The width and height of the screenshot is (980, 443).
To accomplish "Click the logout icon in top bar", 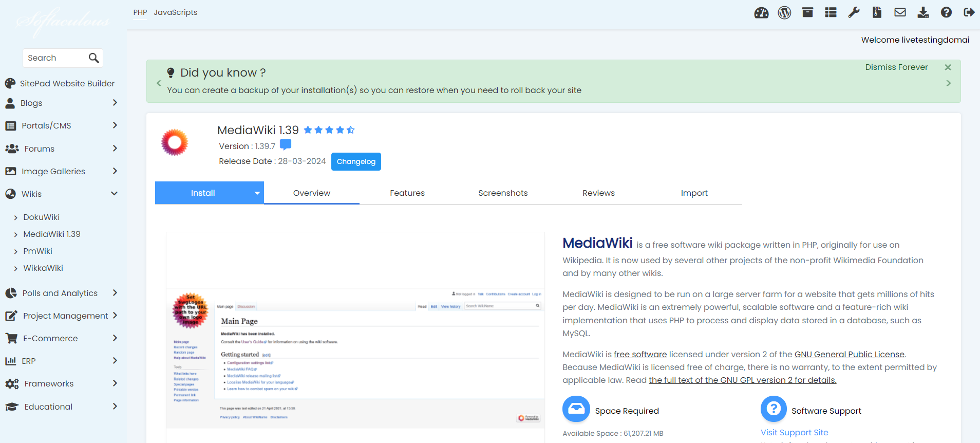I will point(969,12).
